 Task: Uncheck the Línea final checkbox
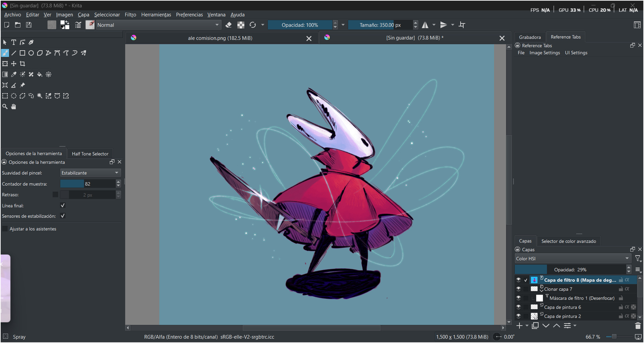tap(63, 205)
